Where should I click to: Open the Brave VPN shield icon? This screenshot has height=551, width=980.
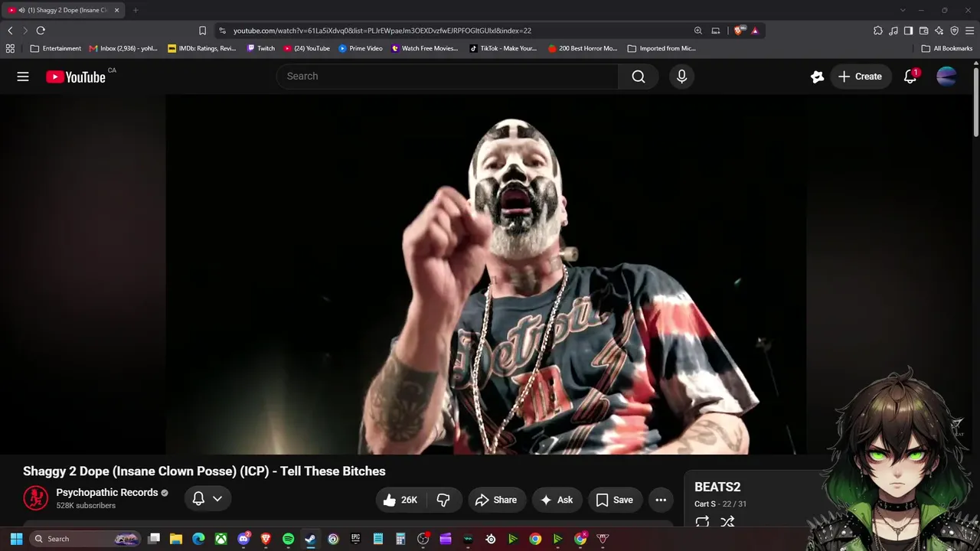click(955, 31)
